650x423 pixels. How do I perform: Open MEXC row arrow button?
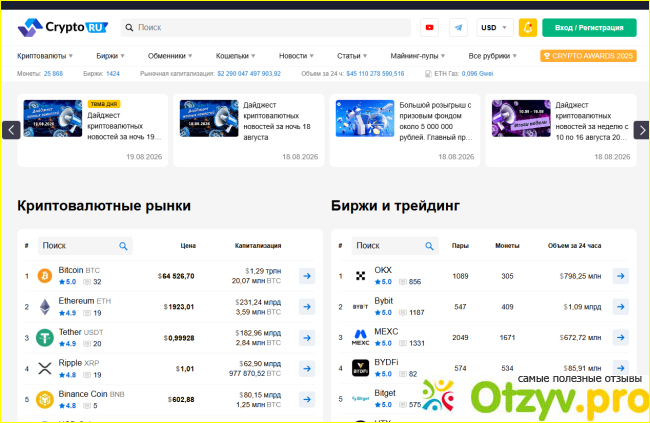click(x=621, y=338)
